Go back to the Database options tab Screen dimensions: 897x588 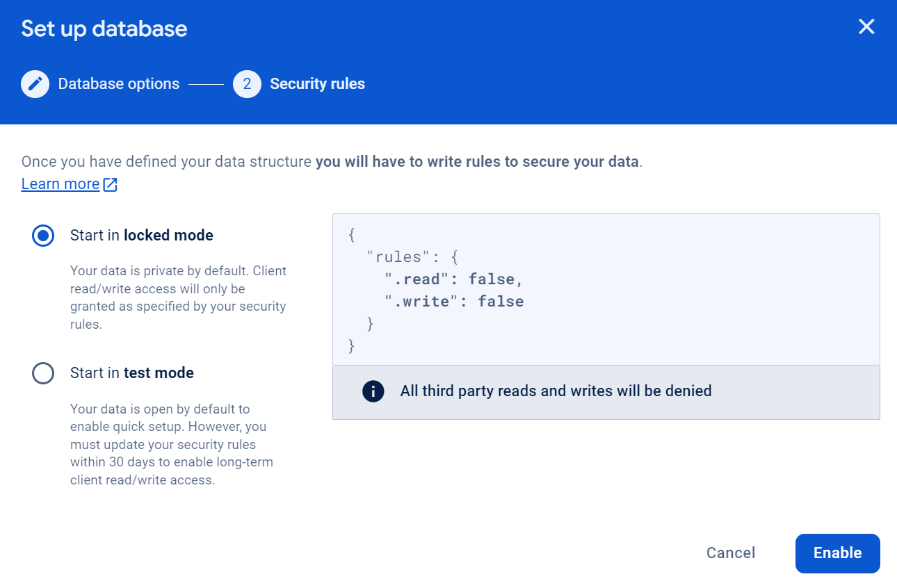pyautogui.click(x=118, y=83)
